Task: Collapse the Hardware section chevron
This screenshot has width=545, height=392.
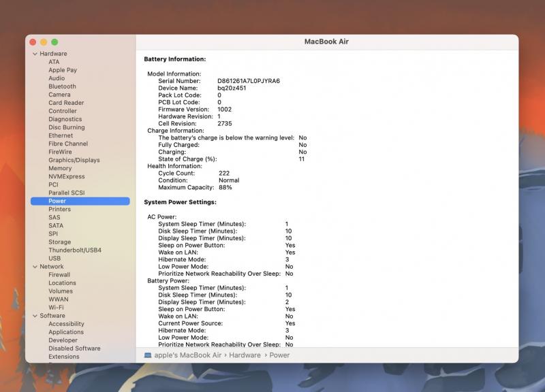Action: tap(35, 54)
